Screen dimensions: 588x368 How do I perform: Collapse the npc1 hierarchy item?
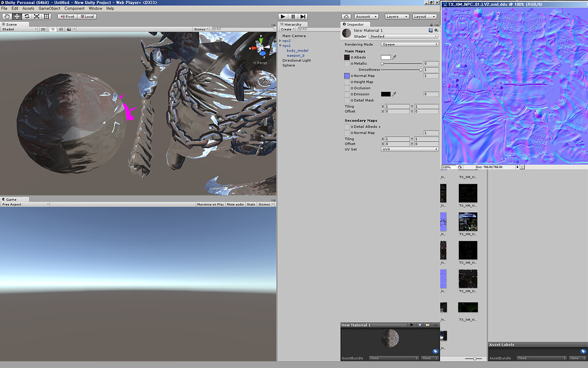click(x=281, y=45)
